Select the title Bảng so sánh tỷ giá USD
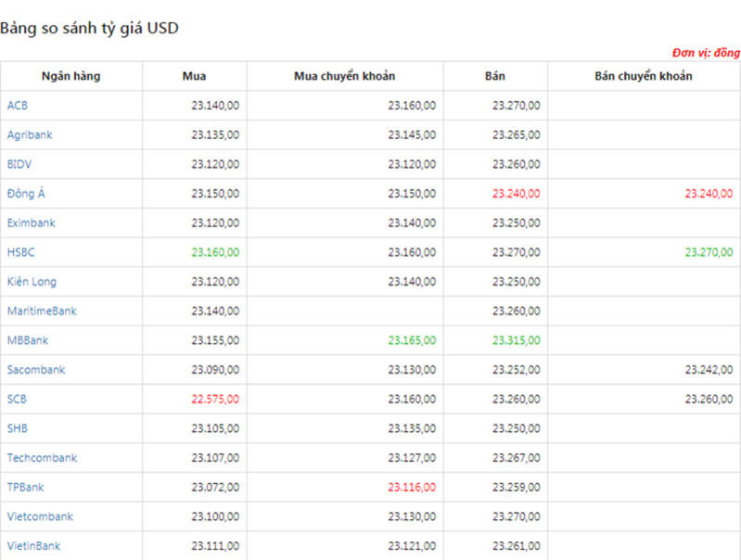This screenshot has height=560, width=741. (x=89, y=29)
